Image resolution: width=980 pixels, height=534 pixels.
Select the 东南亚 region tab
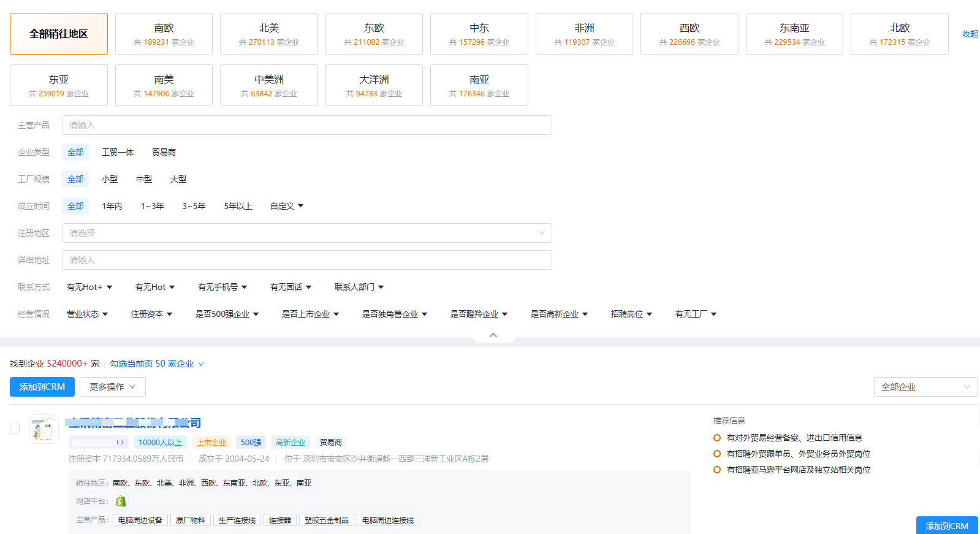(794, 34)
